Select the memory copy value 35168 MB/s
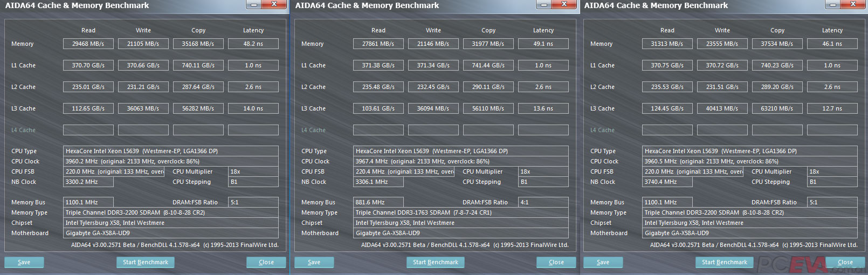 [x=198, y=44]
